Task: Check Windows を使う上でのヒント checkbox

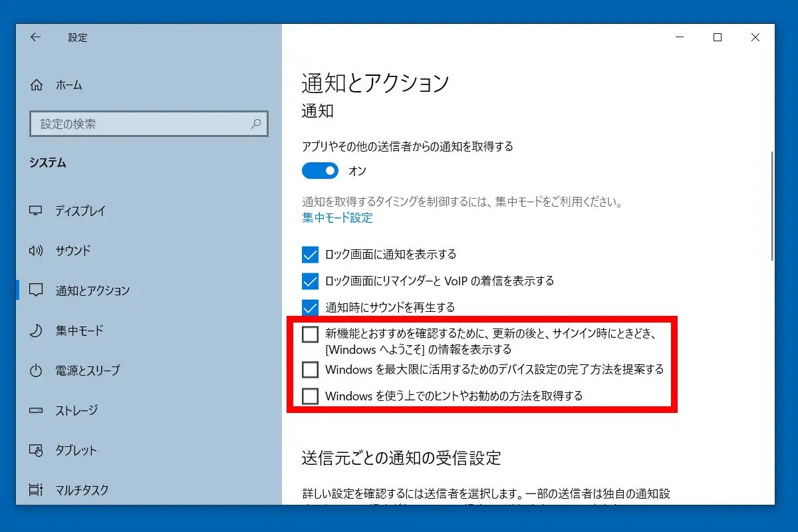Action: [311, 396]
